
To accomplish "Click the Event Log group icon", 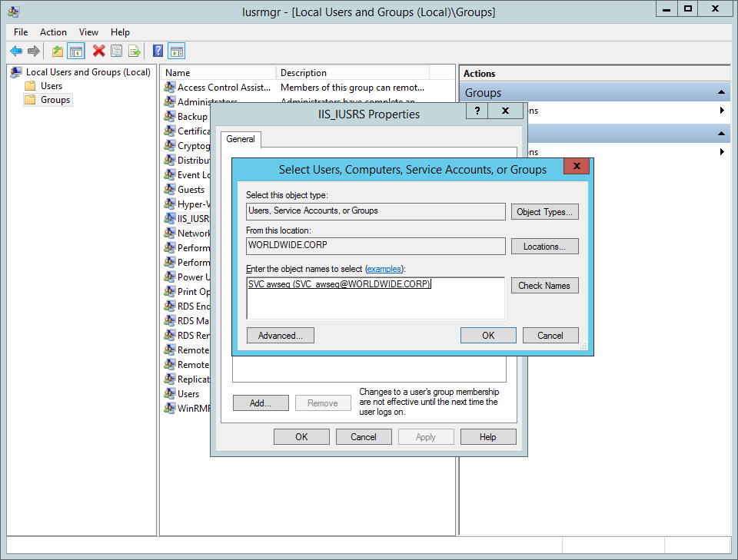I will (x=169, y=174).
